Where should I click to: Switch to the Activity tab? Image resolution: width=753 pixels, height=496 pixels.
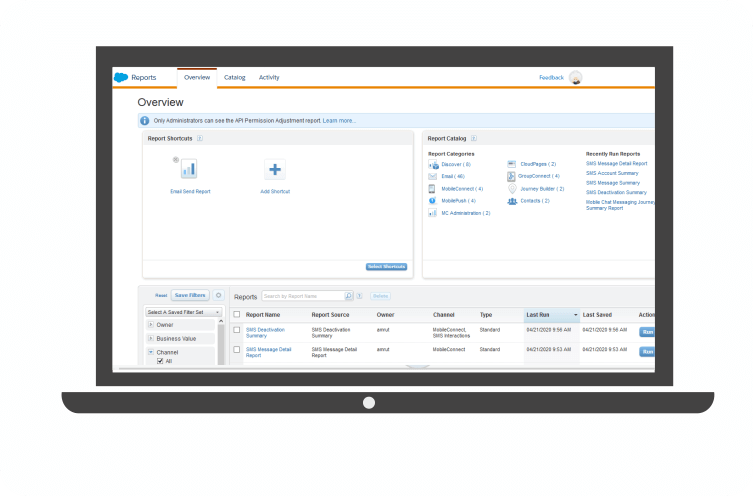point(269,77)
